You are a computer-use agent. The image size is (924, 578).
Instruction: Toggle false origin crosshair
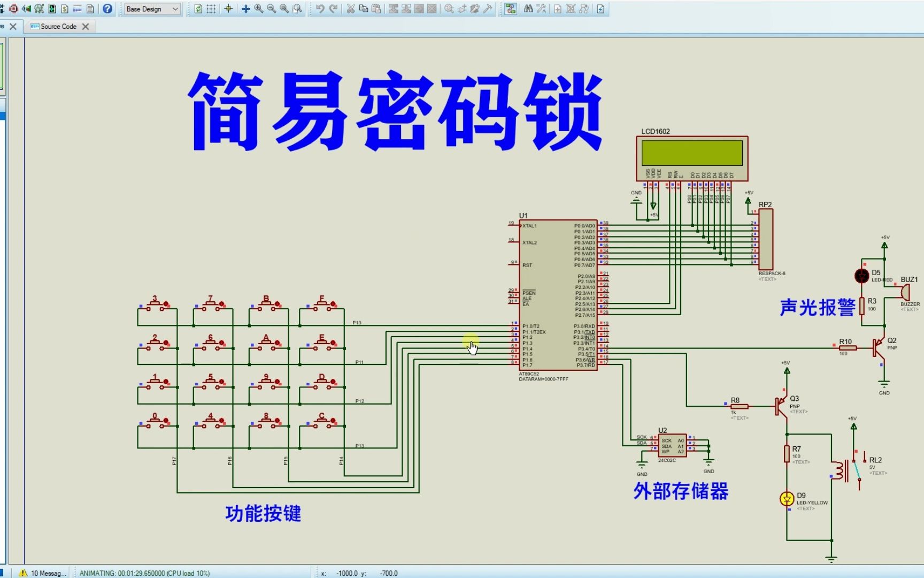tap(228, 9)
